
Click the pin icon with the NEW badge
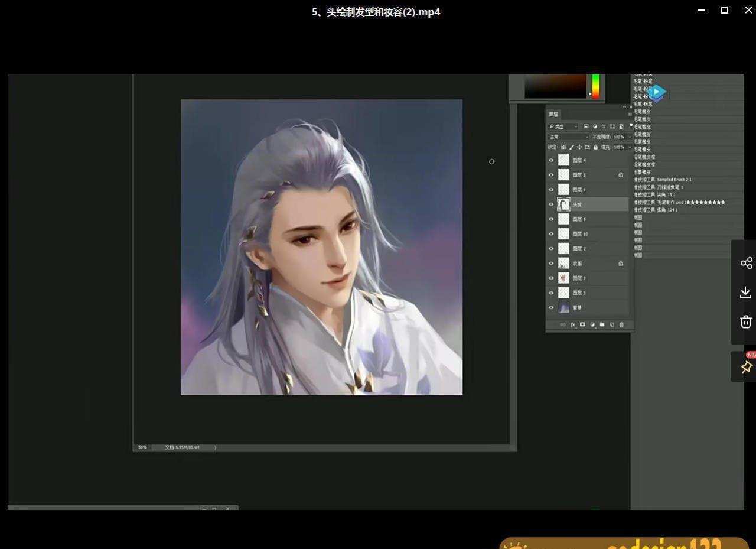[x=746, y=367]
